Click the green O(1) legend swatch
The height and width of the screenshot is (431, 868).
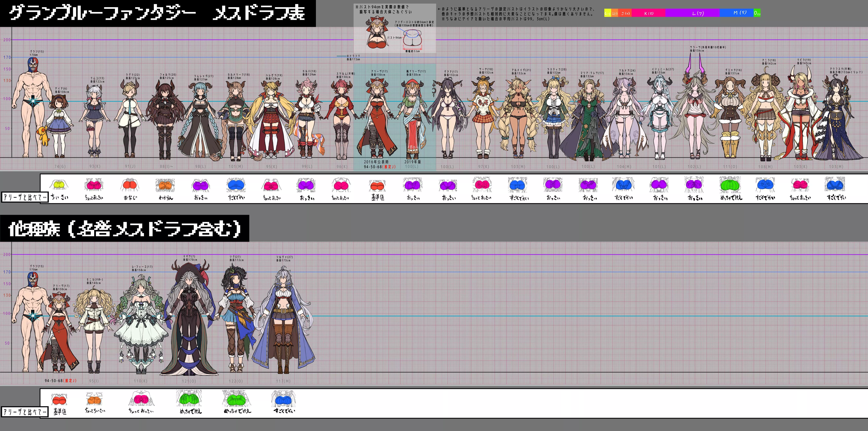pyautogui.click(x=757, y=13)
